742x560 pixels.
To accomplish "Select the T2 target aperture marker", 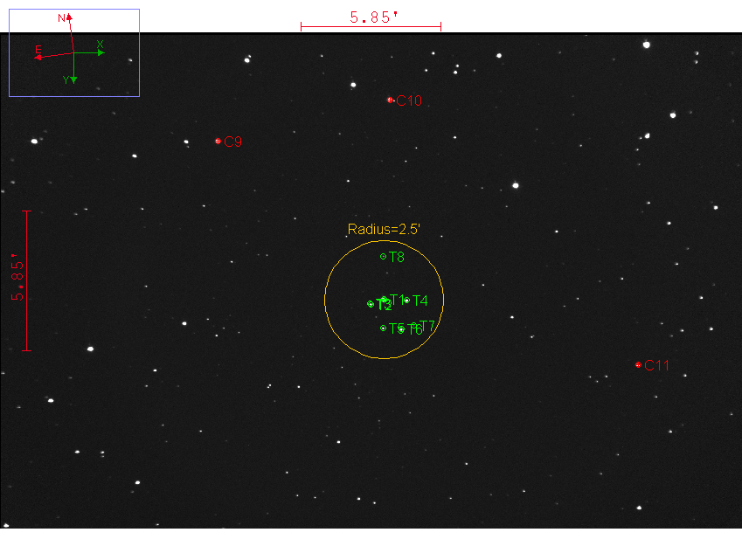I will tap(371, 304).
